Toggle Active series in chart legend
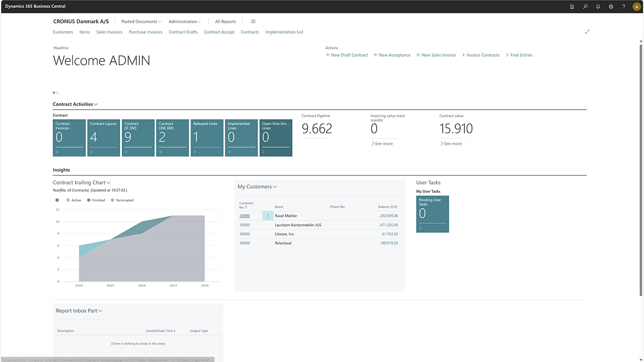644x362 pixels. 73,200
